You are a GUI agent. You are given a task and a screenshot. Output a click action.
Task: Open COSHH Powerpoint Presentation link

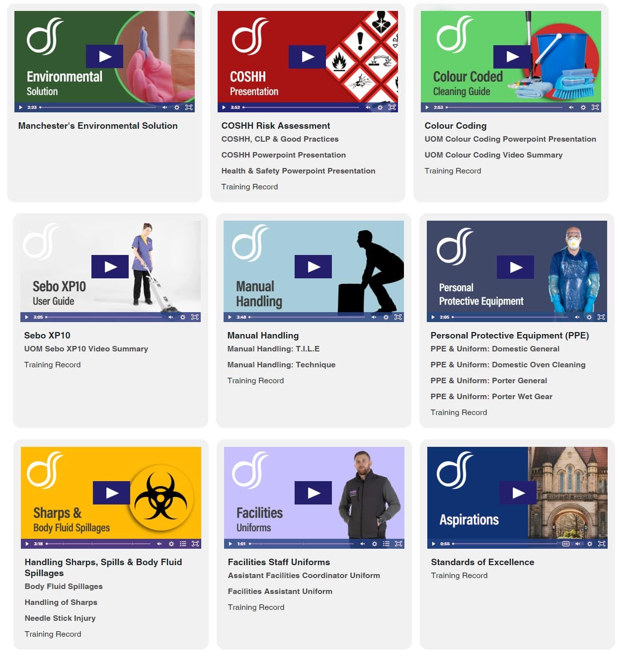point(283,155)
